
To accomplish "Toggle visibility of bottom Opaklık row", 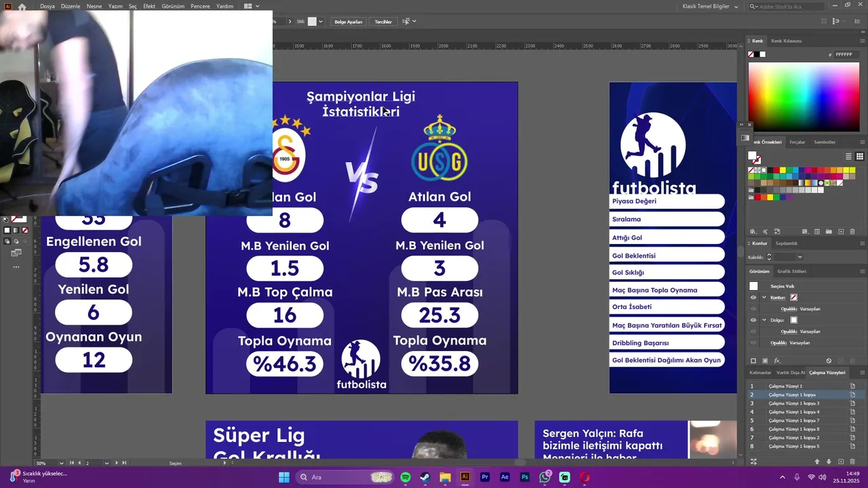I will (753, 343).
